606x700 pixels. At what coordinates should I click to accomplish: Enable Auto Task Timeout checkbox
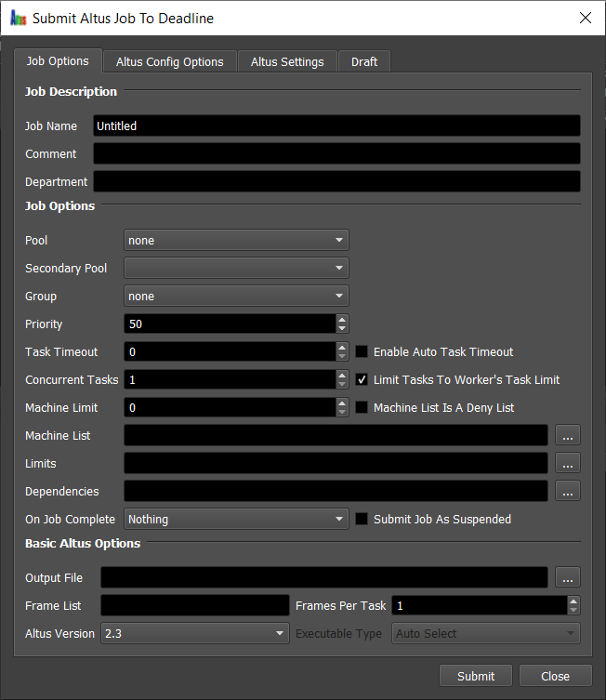pyautogui.click(x=362, y=351)
